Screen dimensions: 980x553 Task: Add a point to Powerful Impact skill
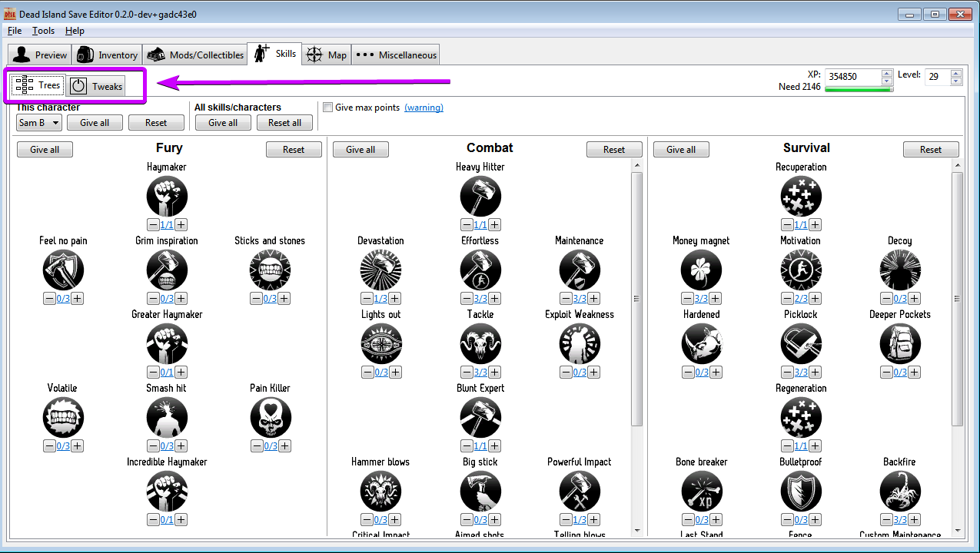(594, 520)
